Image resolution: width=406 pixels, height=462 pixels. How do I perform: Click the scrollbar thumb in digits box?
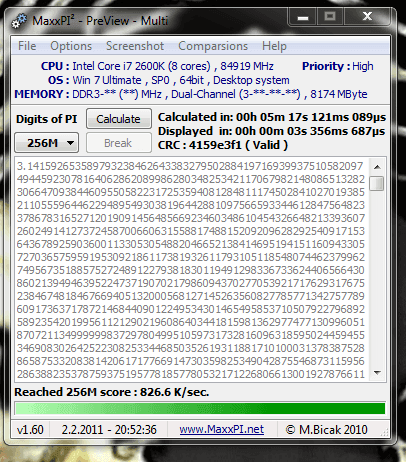tap(377, 183)
